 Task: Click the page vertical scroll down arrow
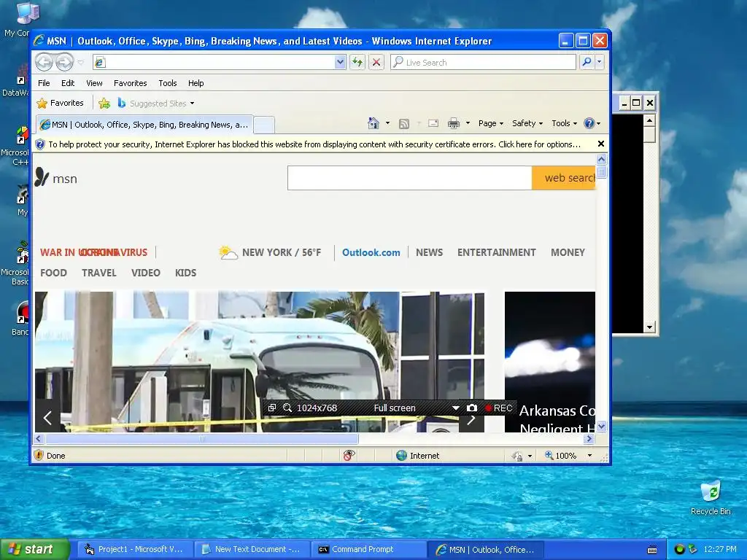pyautogui.click(x=601, y=427)
